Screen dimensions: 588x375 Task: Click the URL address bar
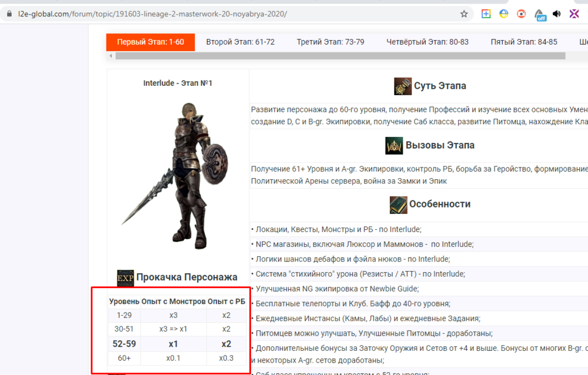[235, 14]
